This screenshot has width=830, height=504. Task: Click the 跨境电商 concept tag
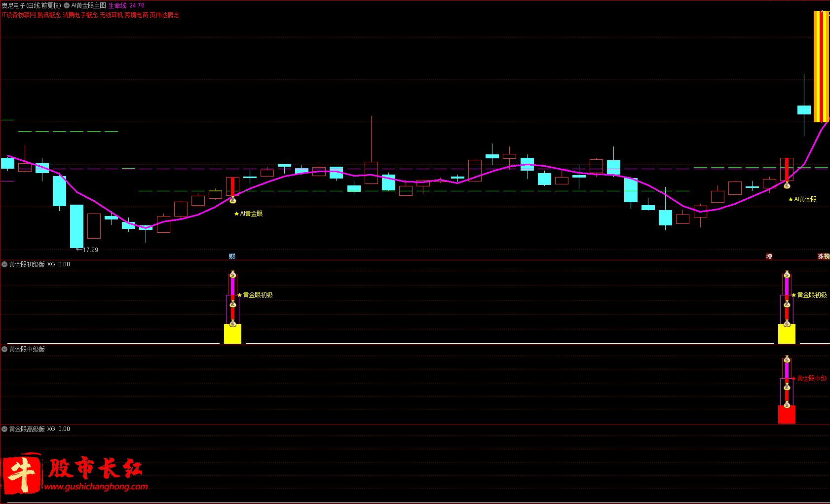click(136, 15)
